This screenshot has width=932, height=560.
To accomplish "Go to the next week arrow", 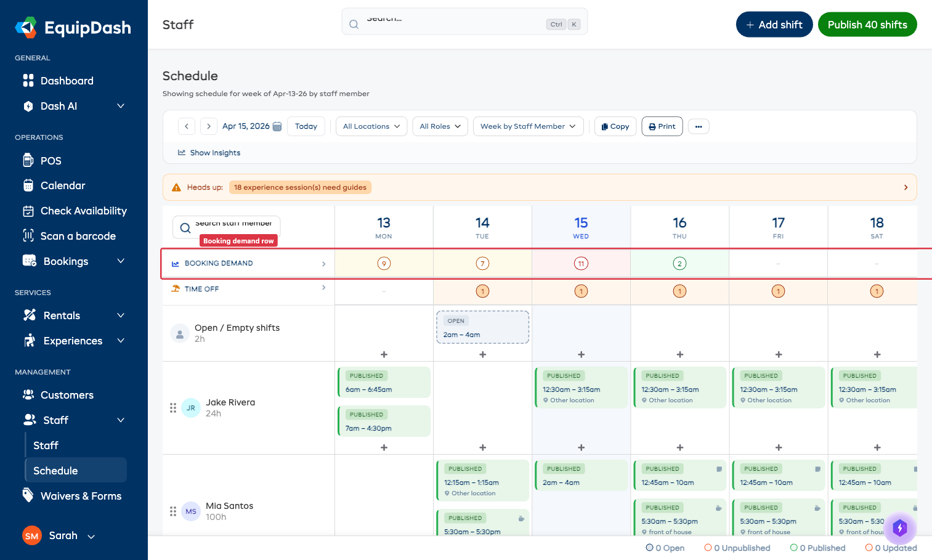I will point(209,126).
